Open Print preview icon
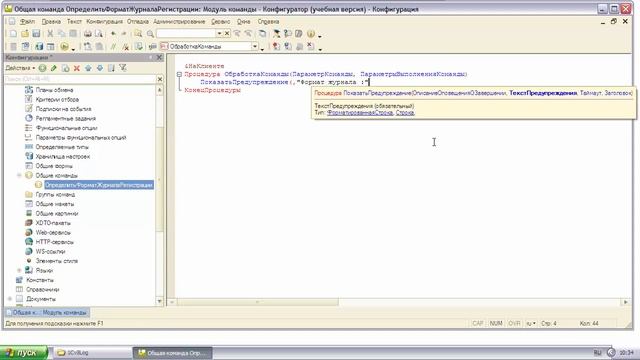The width and height of the screenshot is (640, 360). 99,34
